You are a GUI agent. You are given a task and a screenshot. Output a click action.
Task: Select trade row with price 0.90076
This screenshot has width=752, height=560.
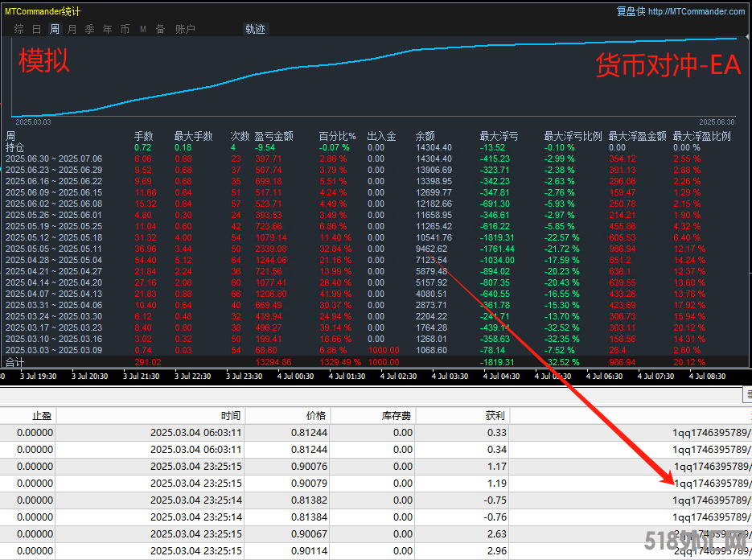click(x=376, y=467)
